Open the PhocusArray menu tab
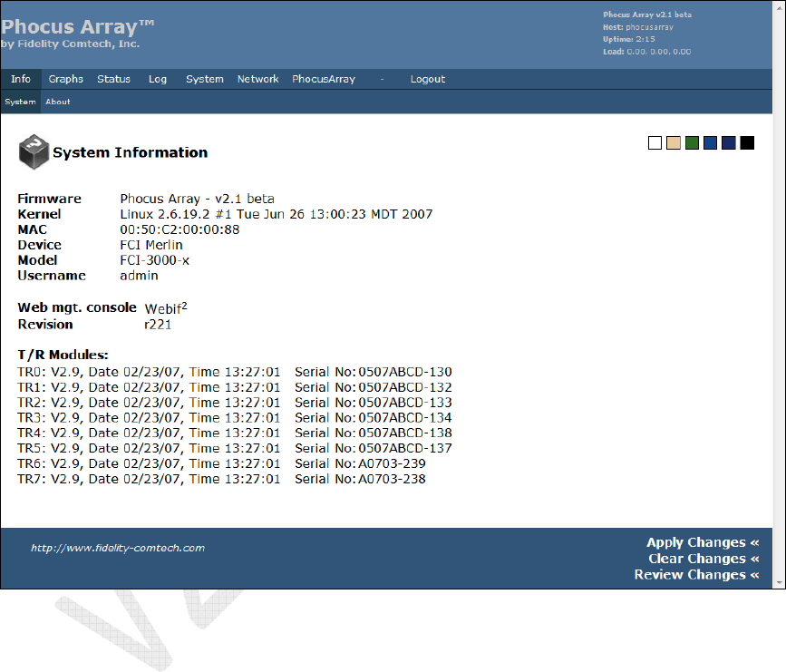This screenshot has width=786, height=672. point(324,79)
